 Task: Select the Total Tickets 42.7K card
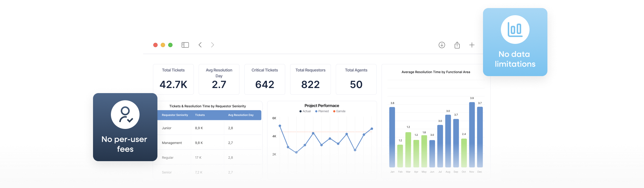pyautogui.click(x=173, y=79)
